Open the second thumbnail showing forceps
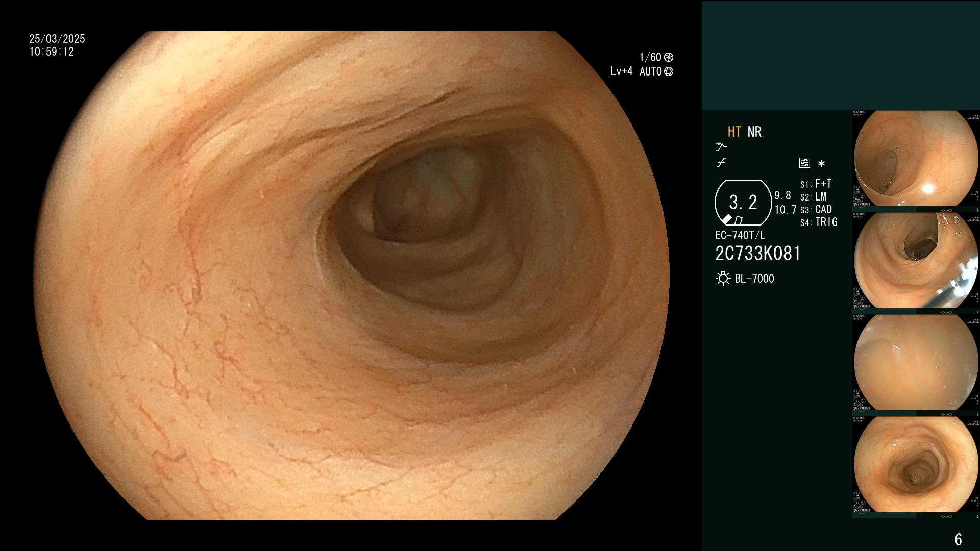This screenshot has height=551, width=980. (x=916, y=261)
